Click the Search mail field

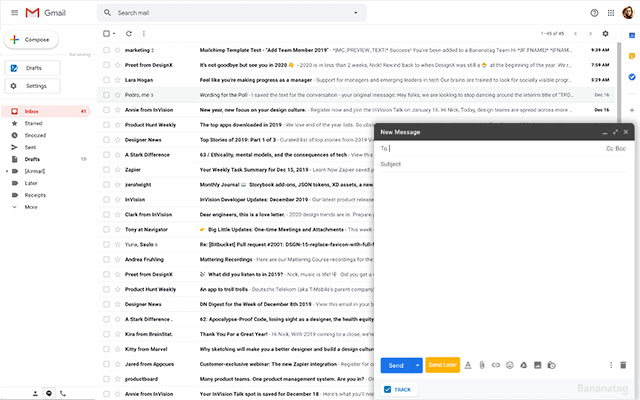(x=231, y=13)
